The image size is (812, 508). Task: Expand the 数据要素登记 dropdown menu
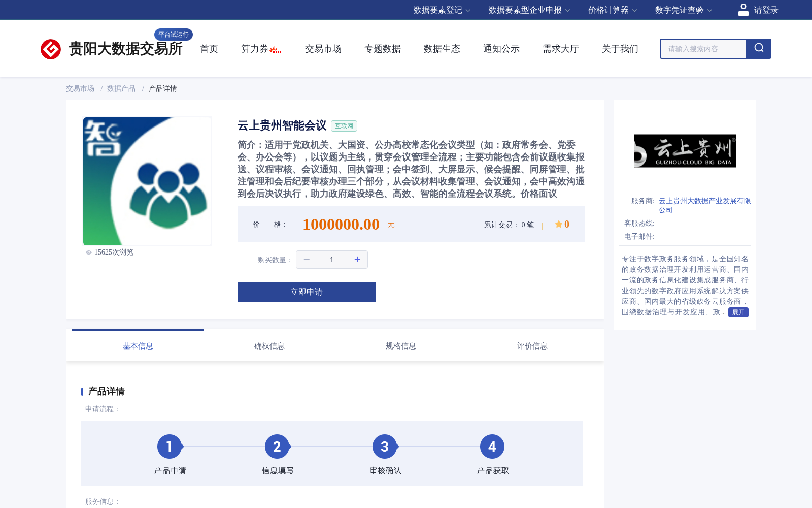[x=442, y=10]
